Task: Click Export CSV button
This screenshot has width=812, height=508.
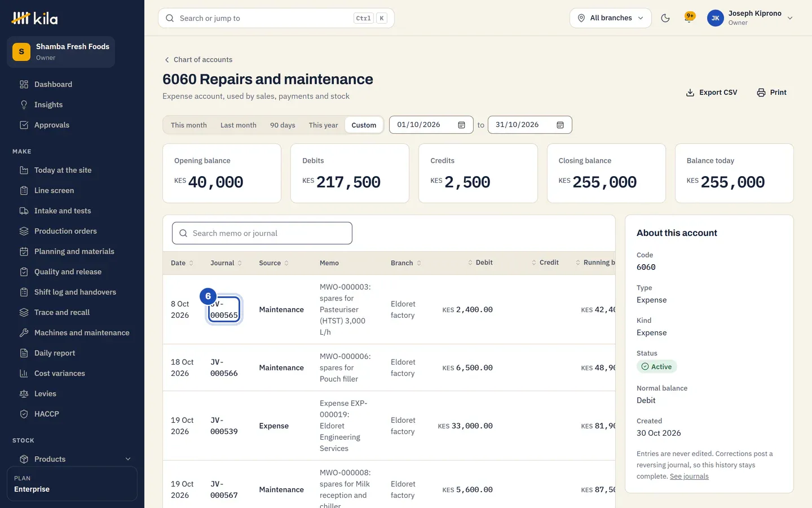Action: tap(712, 93)
